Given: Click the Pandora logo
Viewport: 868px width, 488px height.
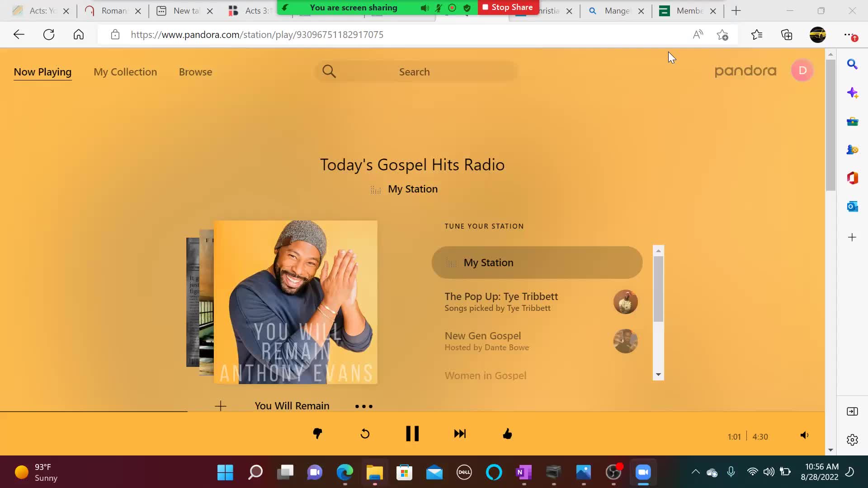Looking at the screenshot, I should point(745,71).
